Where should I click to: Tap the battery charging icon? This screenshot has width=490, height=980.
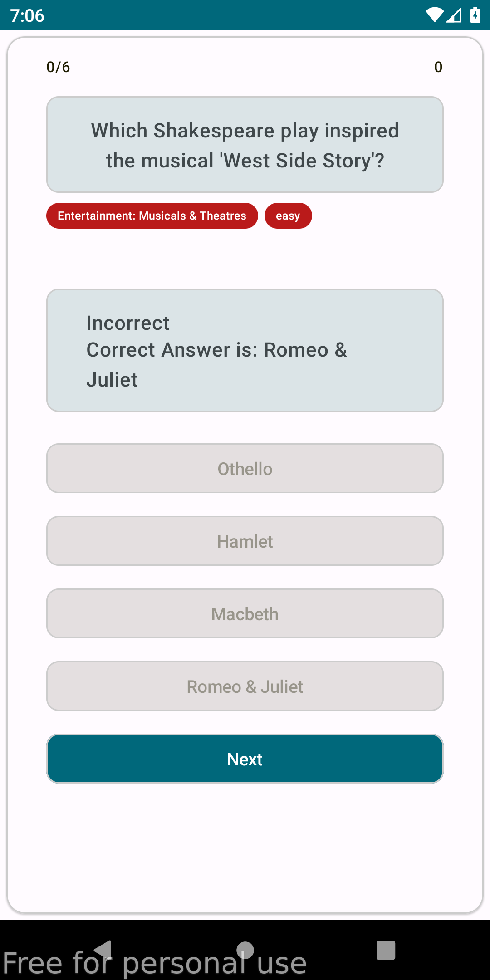475,15
